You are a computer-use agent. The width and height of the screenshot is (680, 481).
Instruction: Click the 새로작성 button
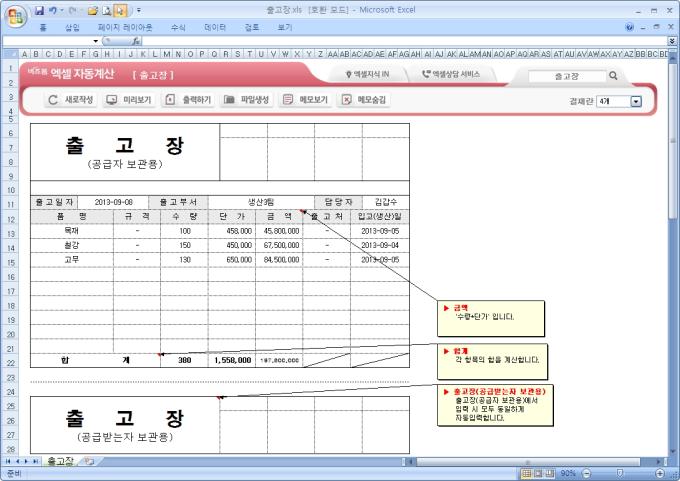[71, 100]
